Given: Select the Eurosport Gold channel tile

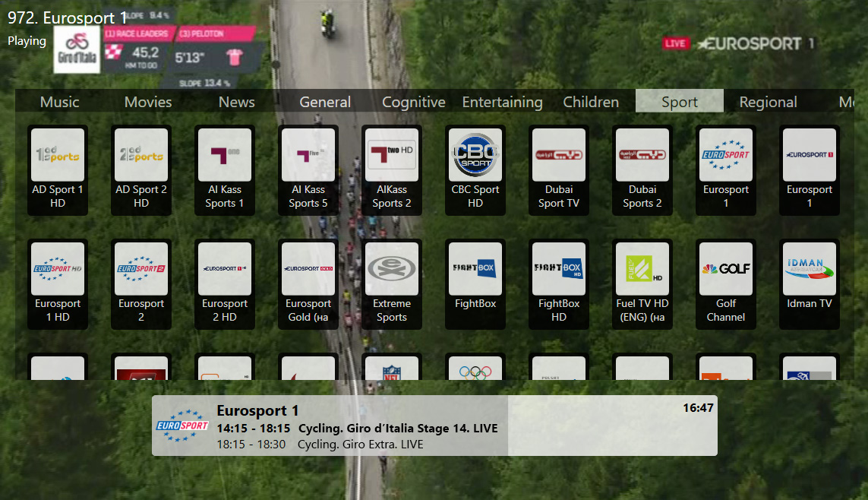Looking at the screenshot, I should tap(308, 284).
